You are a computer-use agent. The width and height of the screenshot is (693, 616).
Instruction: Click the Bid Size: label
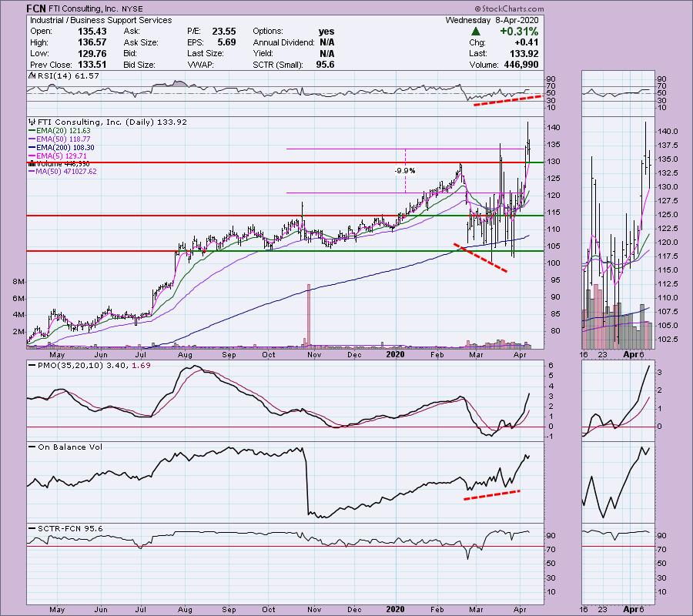[x=139, y=65]
